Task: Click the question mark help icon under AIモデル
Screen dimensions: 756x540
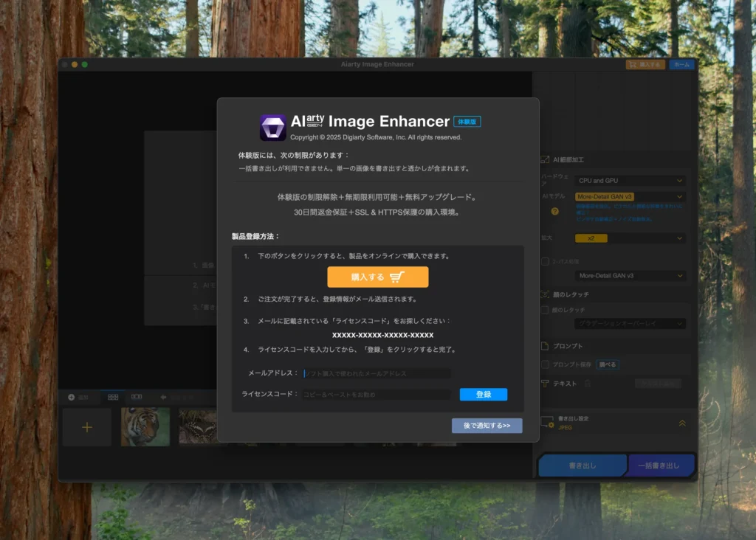Action: click(553, 211)
